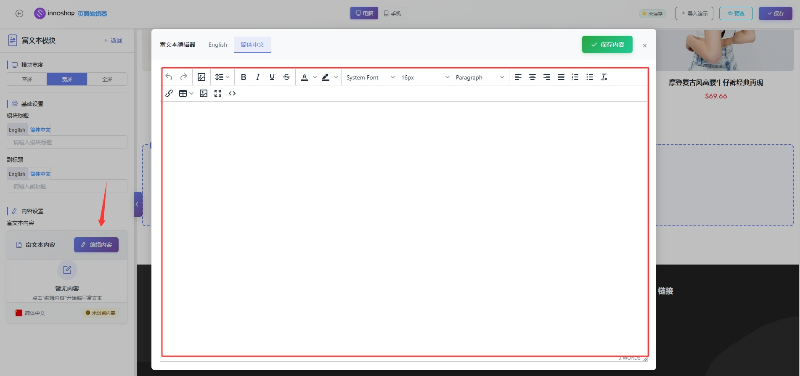This screenshot has height=376, width=800.
Task: Switch the editor to fullscreen mode
Action: (218, 93)
